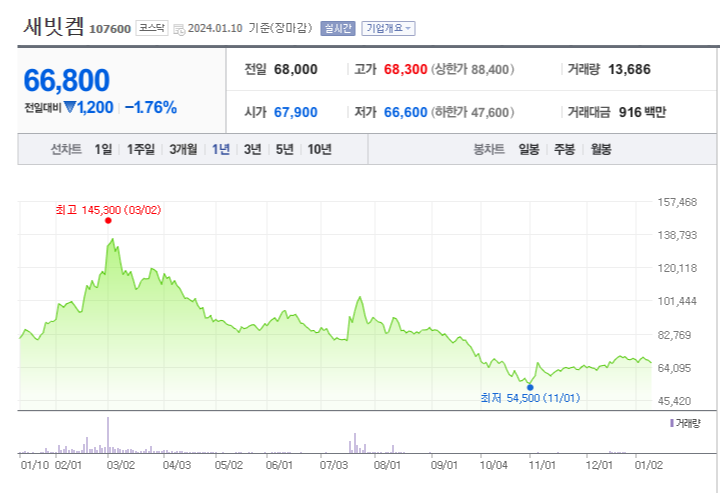Click the 최저 54,500 (11/01) label
This screenshot has height=493, width=720.
tap(530, 398)
